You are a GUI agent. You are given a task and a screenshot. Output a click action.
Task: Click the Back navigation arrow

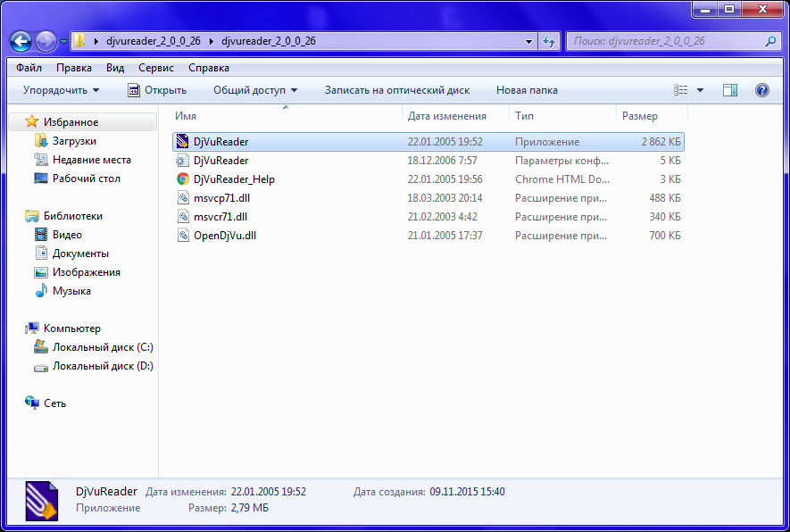click(x=21, y=41)
